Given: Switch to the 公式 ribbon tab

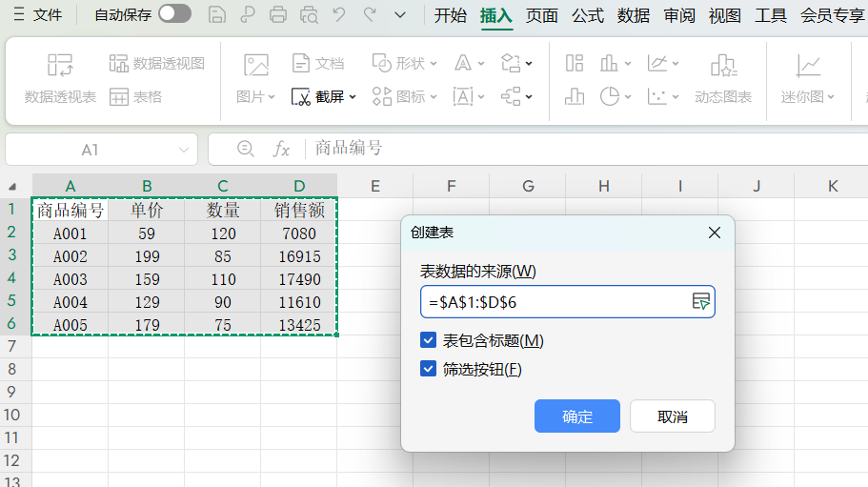Looking at the screenshot, I should pos(588,15).
